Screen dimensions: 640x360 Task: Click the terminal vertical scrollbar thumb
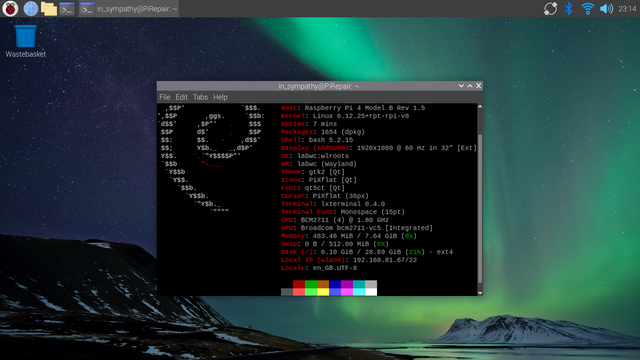pos(480,208)
